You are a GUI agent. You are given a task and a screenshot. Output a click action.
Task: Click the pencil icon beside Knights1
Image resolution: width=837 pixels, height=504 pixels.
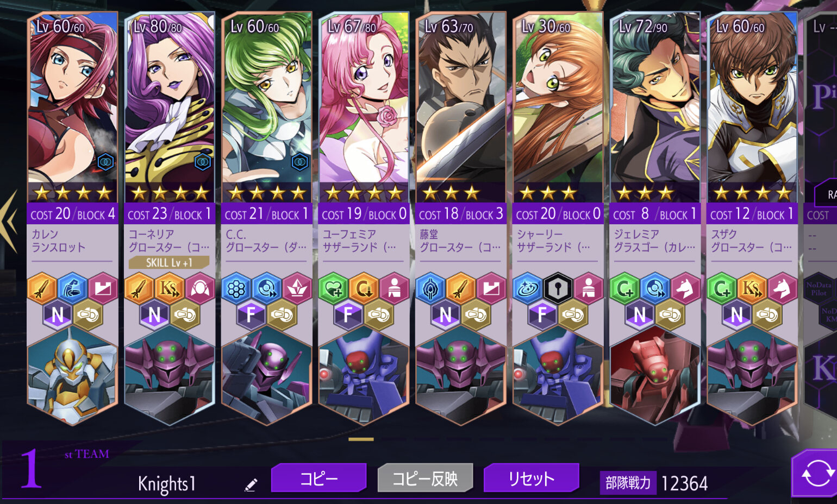point(251,485)
